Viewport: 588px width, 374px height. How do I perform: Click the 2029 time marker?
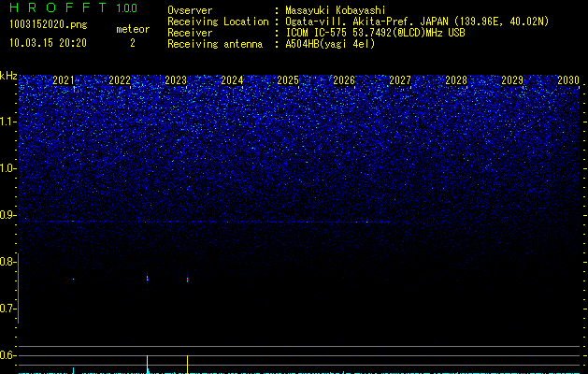[x=512, y=80]
